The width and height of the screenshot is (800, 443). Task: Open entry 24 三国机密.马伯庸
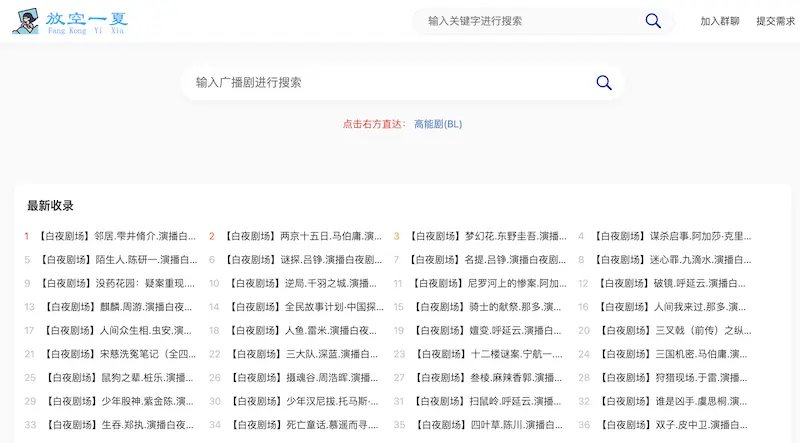click(673, 354)
